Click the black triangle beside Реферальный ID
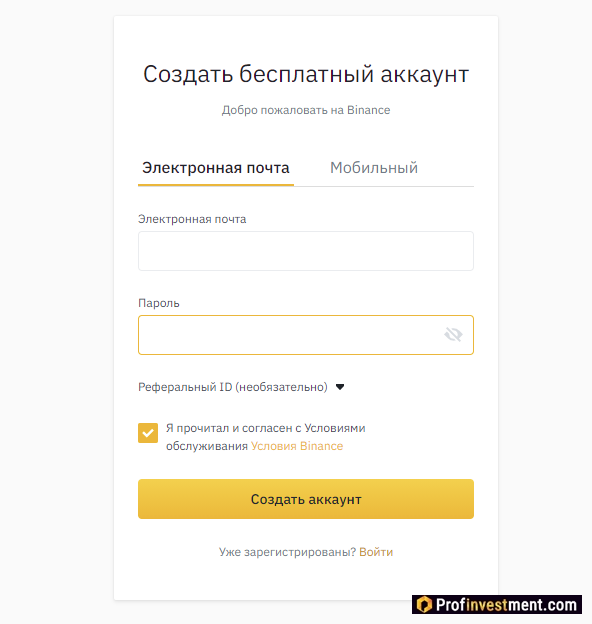 (x=340, y=387)
